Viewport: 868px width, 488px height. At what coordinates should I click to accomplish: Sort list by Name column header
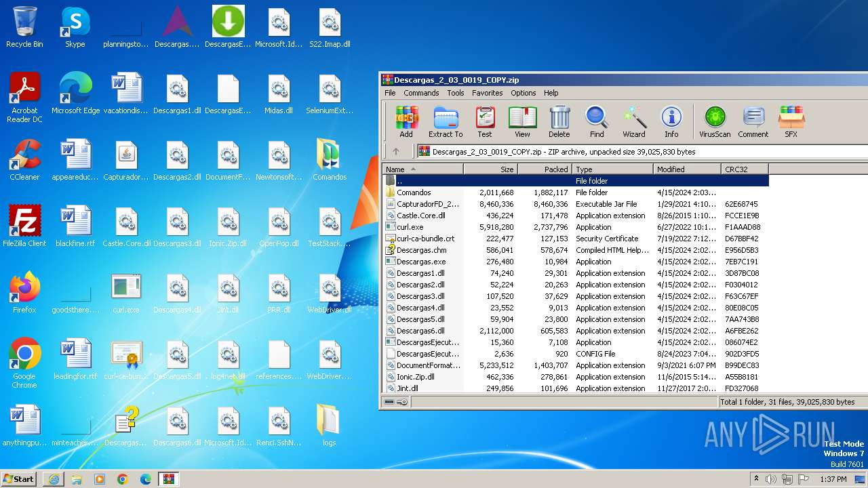click(423, 169)
